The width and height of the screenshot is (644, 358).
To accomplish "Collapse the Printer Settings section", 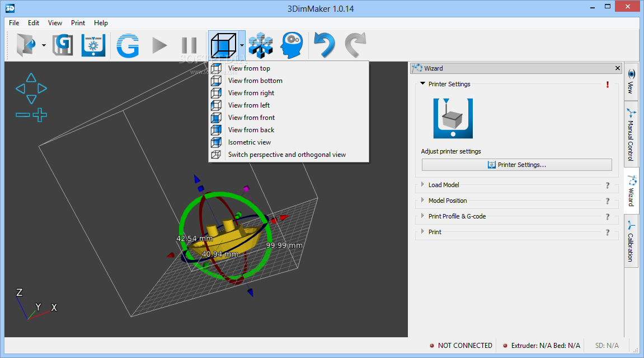I will coord(422,83).
